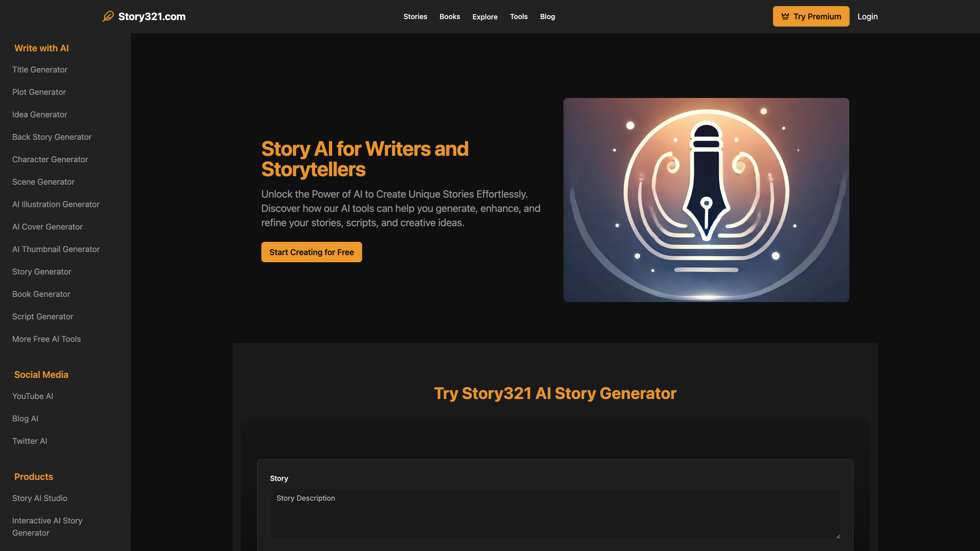Click the Login button
The image size is (980, 551).
click(x=868, y=16)
